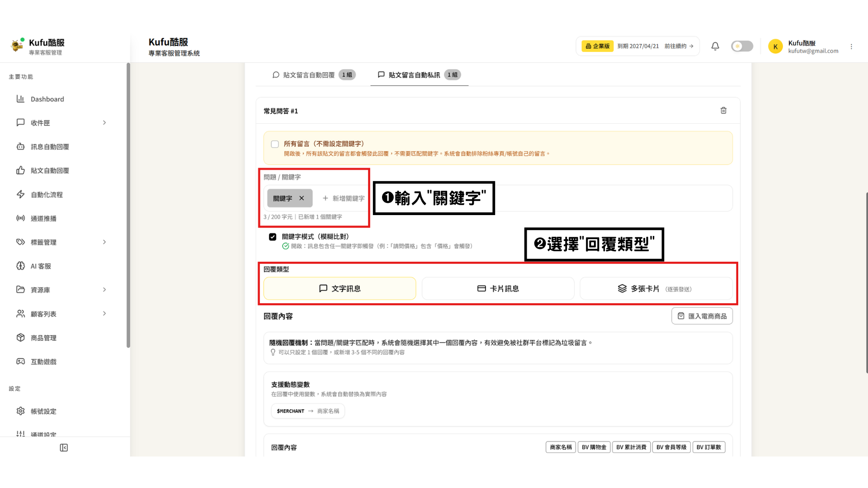Click the AI 客服 brain icon
This screenshot has width=868, height=488.
[20, 266]
